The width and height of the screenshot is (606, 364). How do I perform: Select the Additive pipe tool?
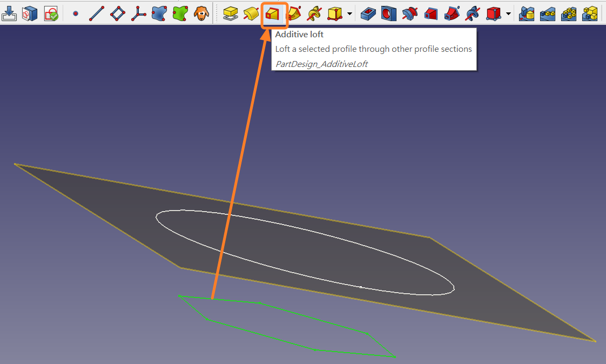(294, 14)
